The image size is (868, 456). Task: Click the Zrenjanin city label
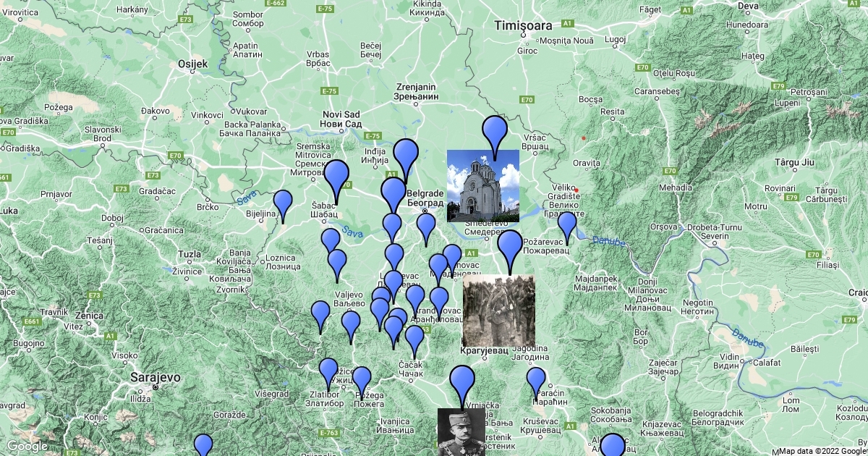click(416, 91)
